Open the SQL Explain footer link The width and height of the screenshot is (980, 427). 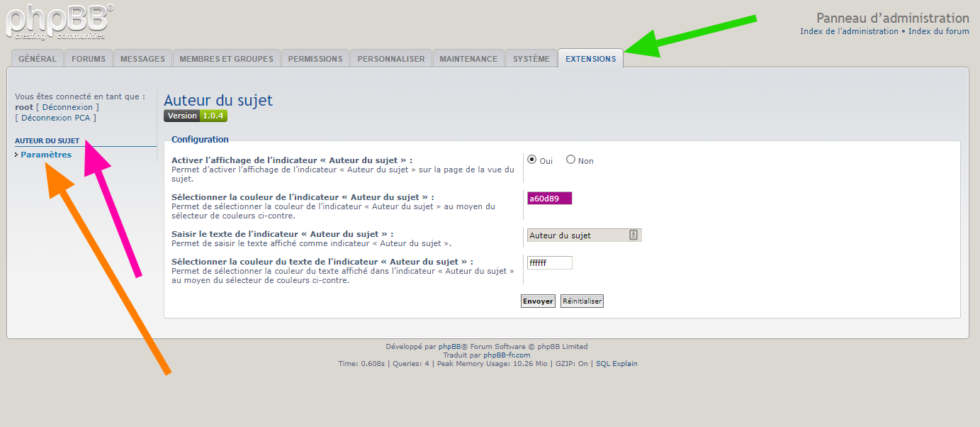pos(616,364)
